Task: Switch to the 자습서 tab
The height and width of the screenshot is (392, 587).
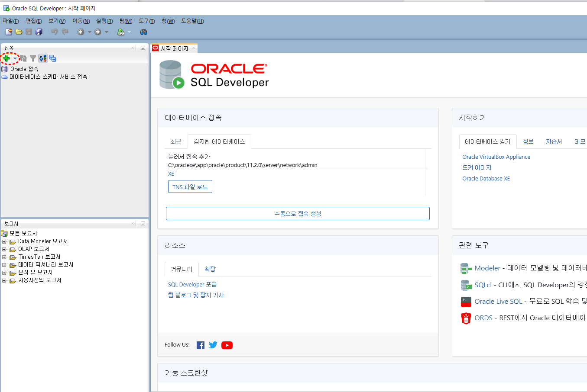Action: [554, 141]
